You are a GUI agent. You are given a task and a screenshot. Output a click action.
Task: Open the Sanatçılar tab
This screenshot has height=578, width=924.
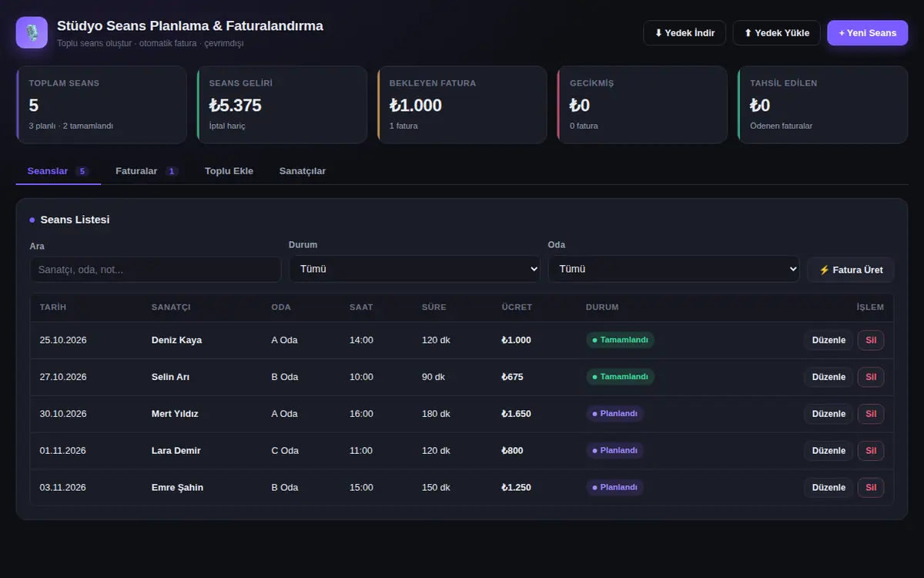pyautogui.click(x=303, y=171)
